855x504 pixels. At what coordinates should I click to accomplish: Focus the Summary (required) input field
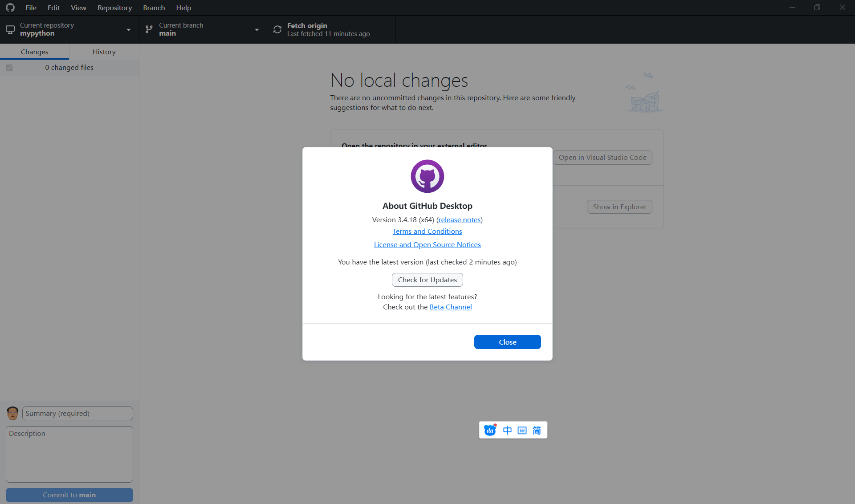pyautogui.click(x=77, y=413)
